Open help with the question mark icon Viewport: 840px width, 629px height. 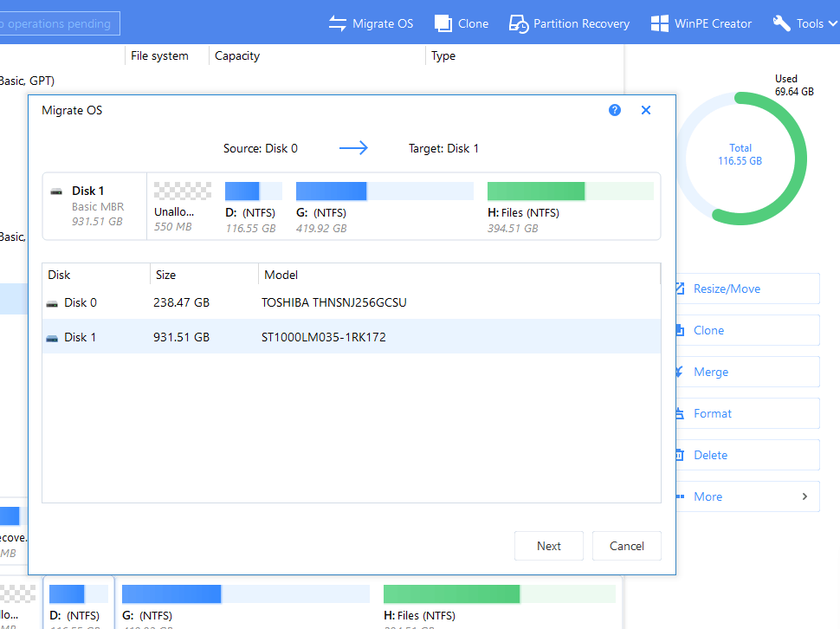tap(615, 110)
